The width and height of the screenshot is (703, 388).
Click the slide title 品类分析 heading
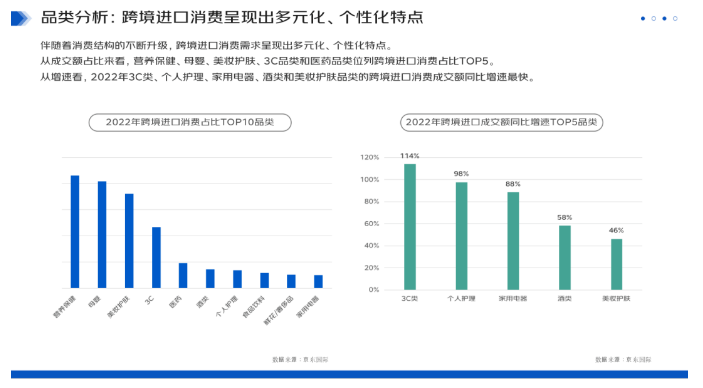[232, 17]
